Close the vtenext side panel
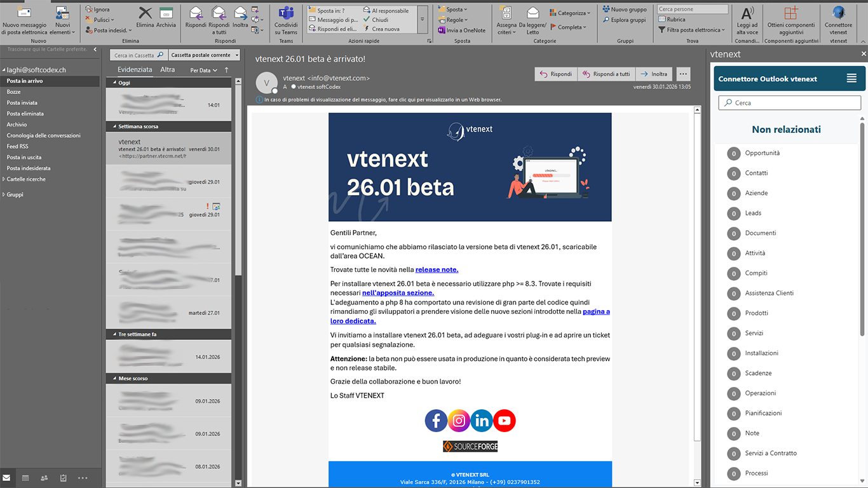 coord(863,55)
